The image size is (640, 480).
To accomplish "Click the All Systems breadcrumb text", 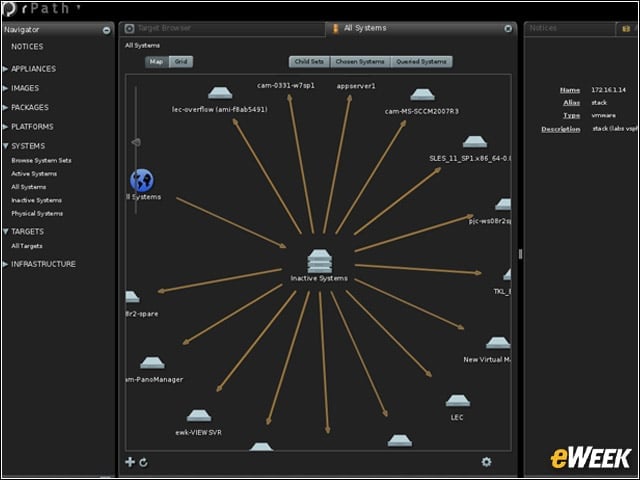I will click(x=142, y=45).
